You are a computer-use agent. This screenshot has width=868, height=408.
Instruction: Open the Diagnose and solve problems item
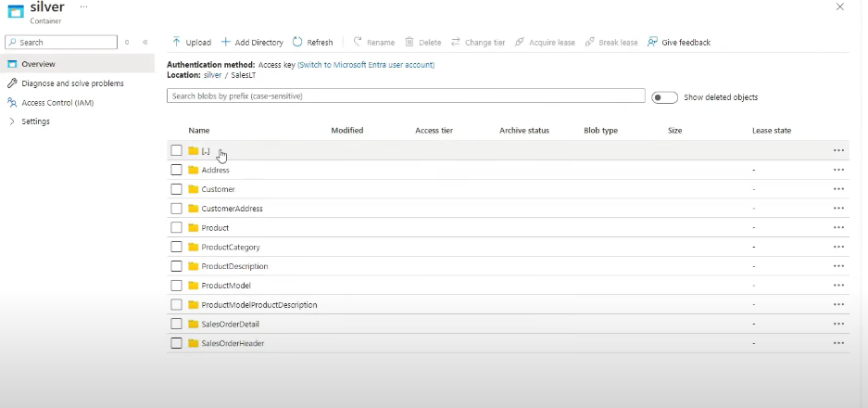(x=72, y=83)
